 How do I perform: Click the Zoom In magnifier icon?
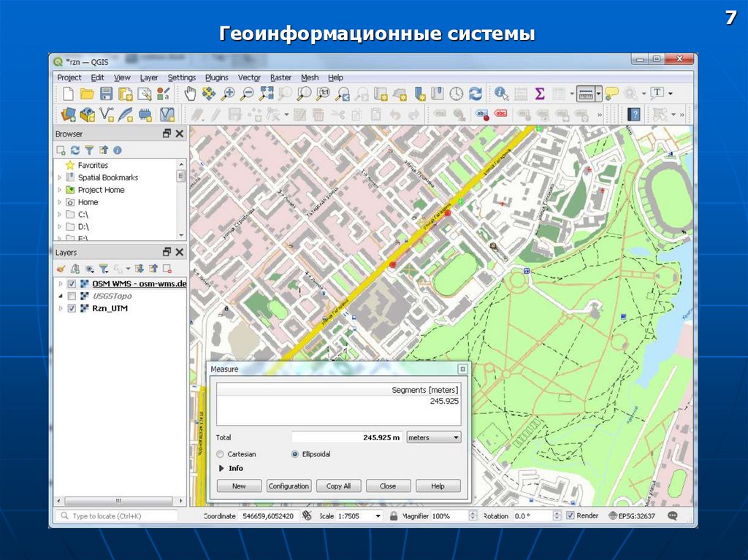(x=228, y=93)
